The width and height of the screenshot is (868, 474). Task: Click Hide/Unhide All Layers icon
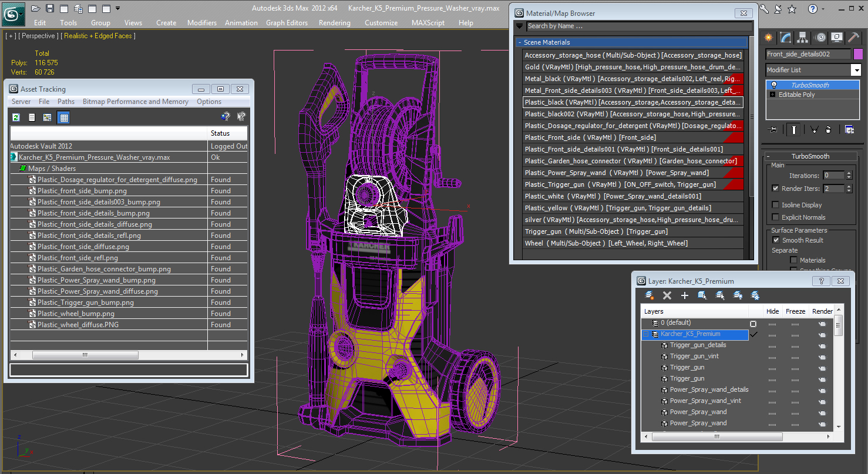(738, 295)
